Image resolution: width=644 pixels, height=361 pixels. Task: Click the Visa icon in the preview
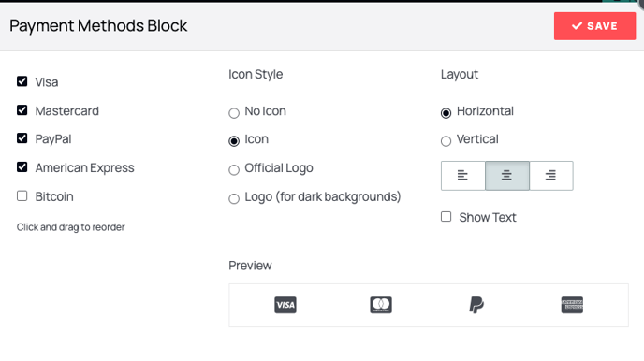click(285, 305)
